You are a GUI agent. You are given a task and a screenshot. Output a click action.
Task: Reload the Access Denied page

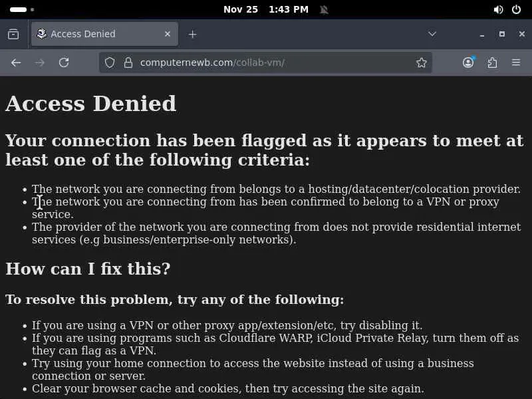click(x=64, y=63)
